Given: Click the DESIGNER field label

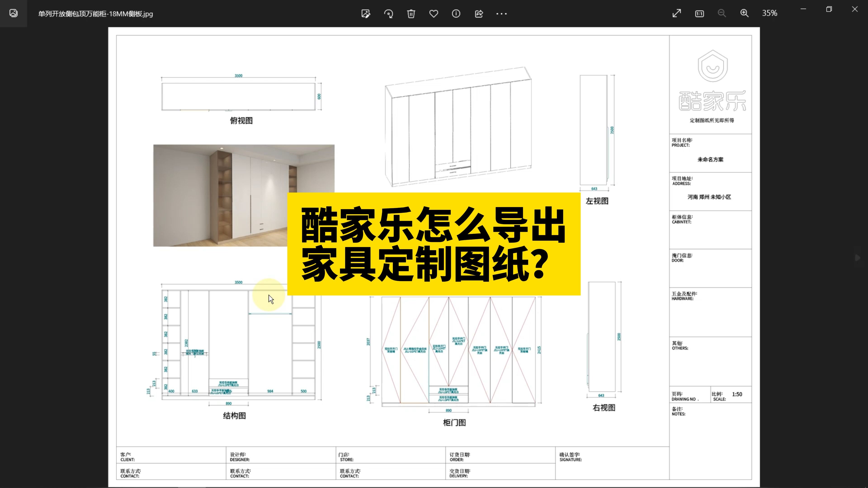Looking at the screenshot, I should point(240,460).
